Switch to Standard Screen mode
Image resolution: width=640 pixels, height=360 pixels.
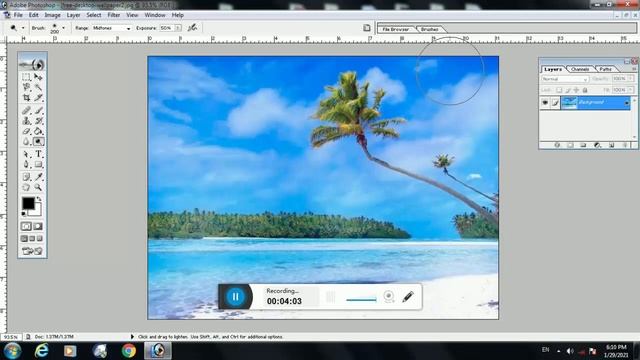pos(24,238)
